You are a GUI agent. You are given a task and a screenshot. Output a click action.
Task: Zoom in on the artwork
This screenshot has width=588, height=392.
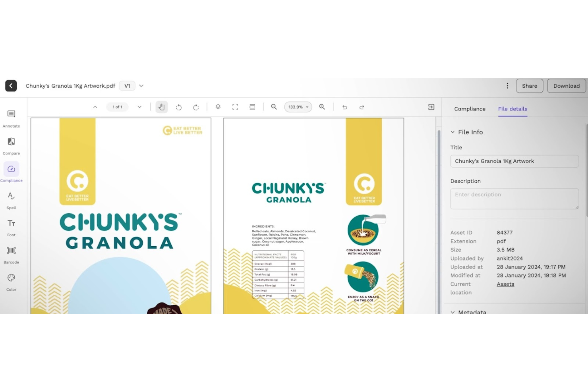point(322,107)
